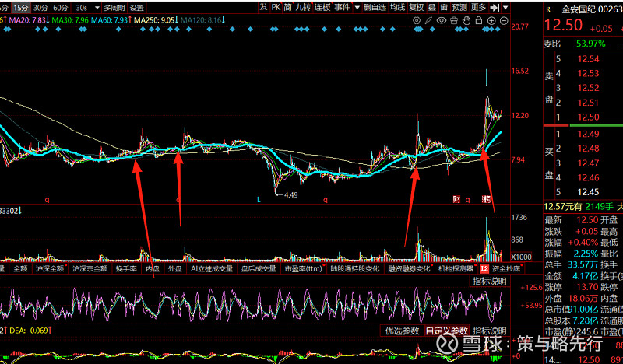Click the 财 financial event marker

click(456, 199)
